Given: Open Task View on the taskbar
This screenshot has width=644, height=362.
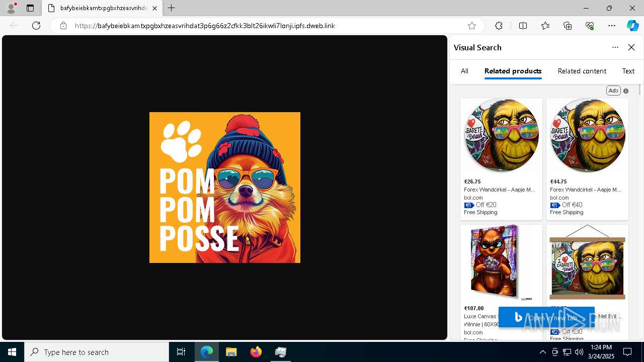Looking at the screenshot, I should click(x=181, y=352).
